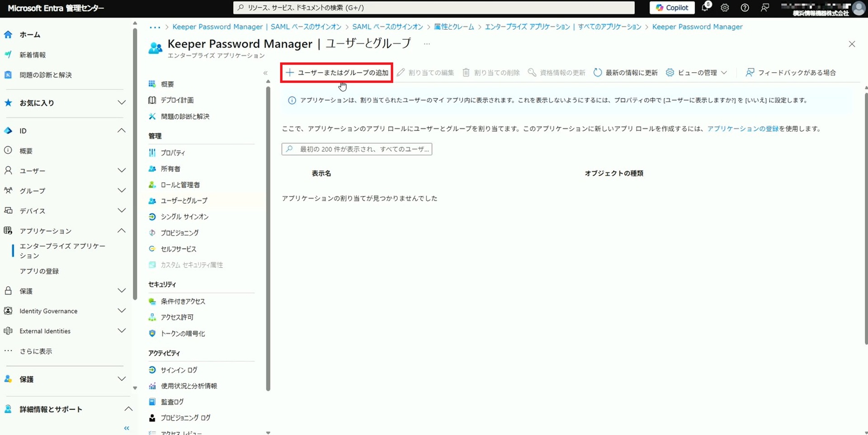Open the ビューの管理 dropdown

pyautogui.click(x=696, y=73)
